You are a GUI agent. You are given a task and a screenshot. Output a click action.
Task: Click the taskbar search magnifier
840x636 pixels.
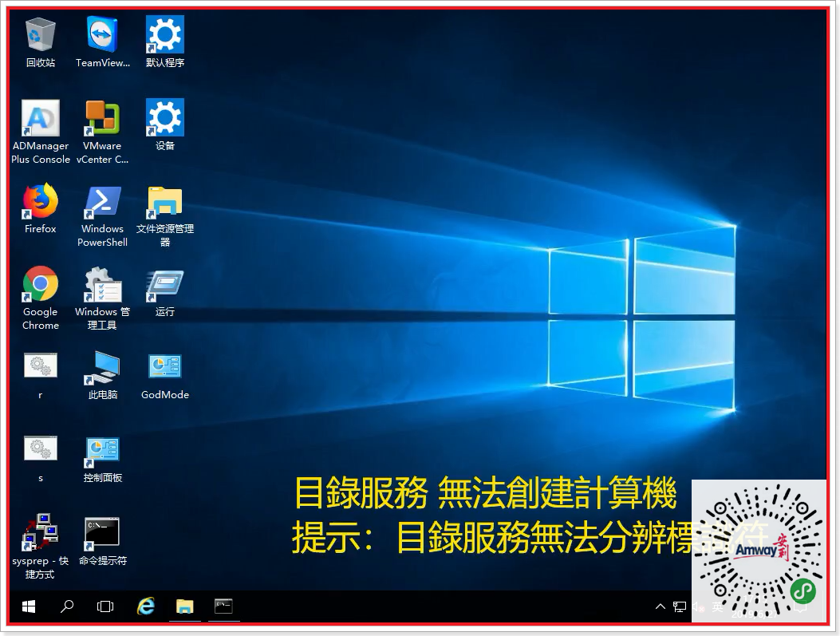pyautogui.click(x=67, y=606)
